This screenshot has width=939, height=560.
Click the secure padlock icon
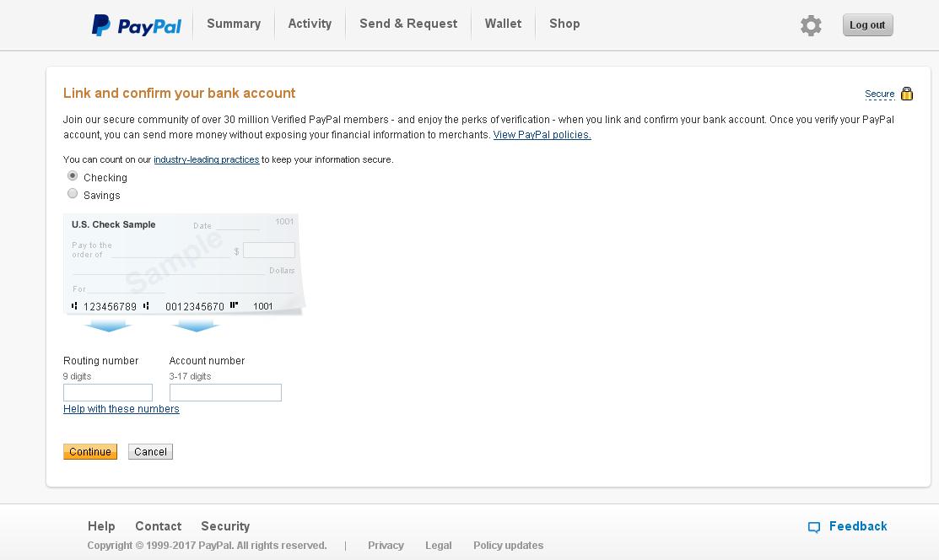907,94
